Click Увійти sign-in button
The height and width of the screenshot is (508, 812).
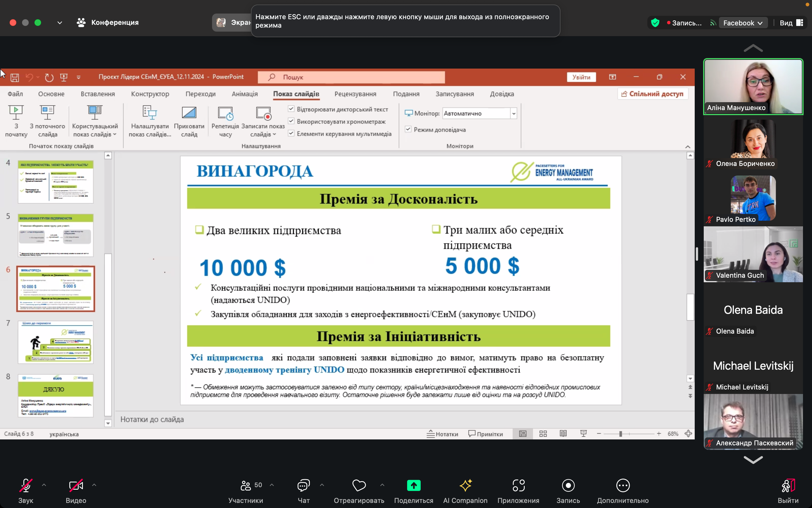click(x=581, y=77)
